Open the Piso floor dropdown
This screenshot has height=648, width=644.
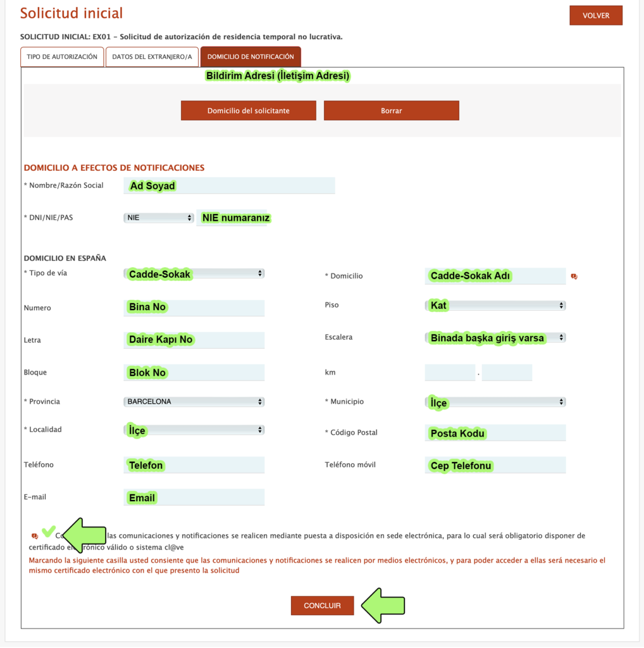[x=495, y=306]
